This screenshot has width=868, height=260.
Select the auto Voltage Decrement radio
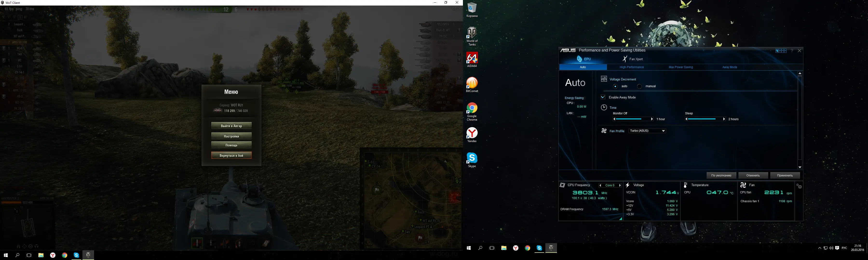point(615,86)
